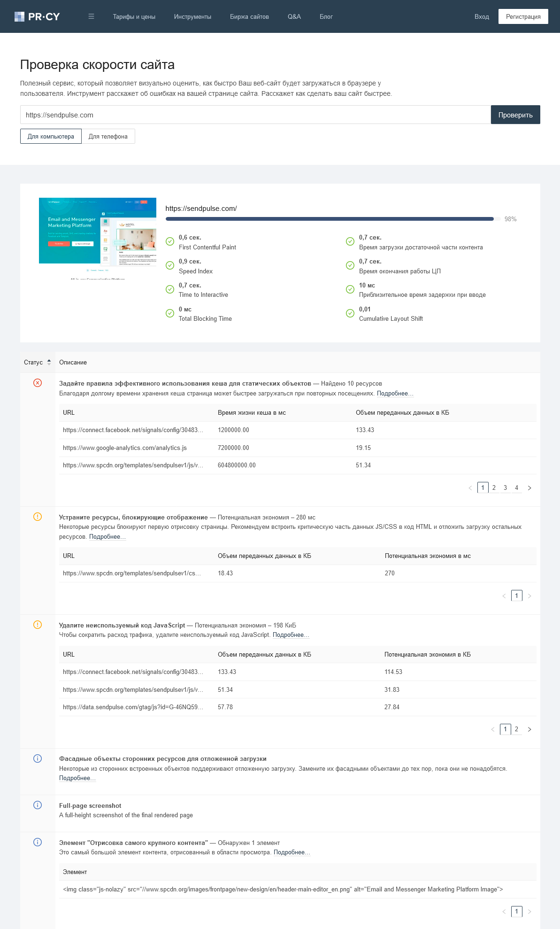Click info icon for third-party facades row
The image size is (560, 929).
[38, 759]
